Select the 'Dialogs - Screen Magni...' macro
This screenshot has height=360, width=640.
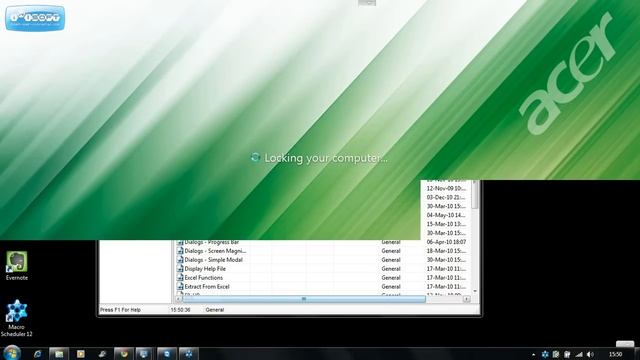pos(215,251)
